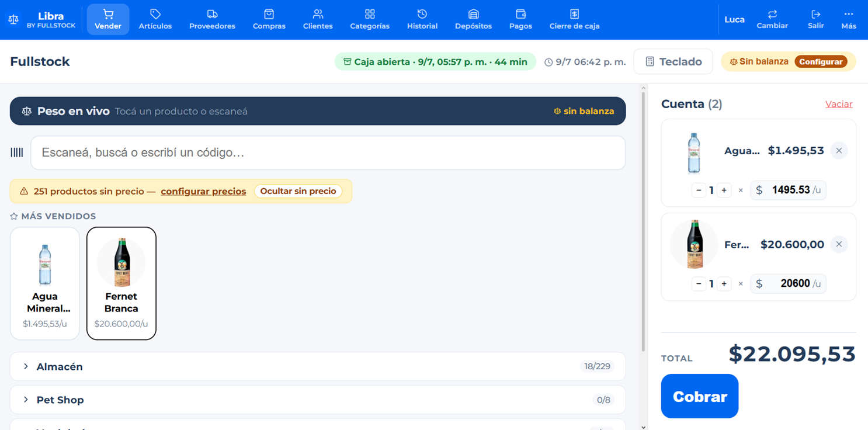Screen dimensions: 868x430
Task: Increase Fernet quantity with plus button
Action: click(724, 283)
